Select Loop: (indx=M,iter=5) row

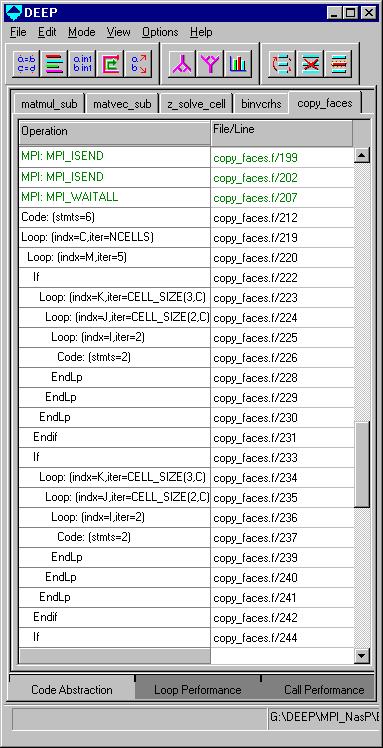(115, 258)
